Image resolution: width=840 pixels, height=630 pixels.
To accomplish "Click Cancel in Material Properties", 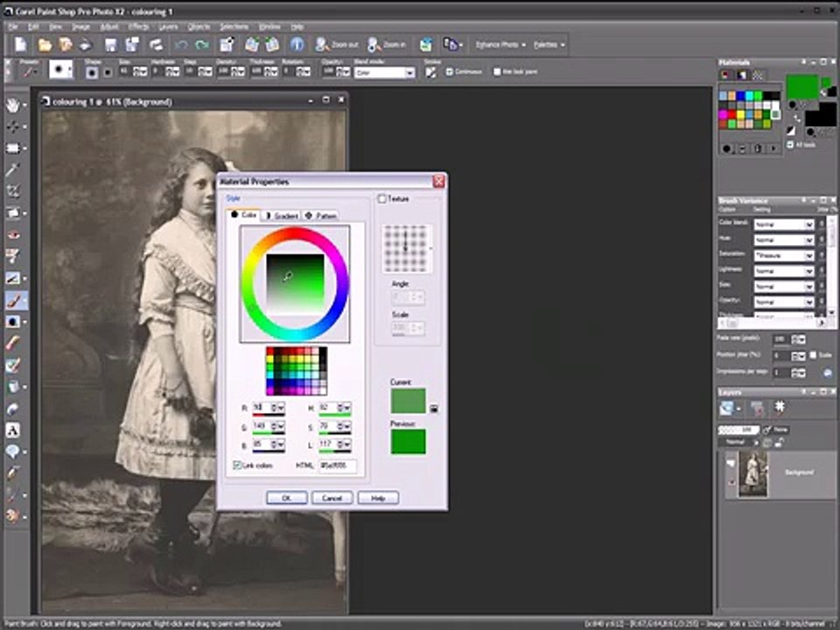I will click(332, 498).
